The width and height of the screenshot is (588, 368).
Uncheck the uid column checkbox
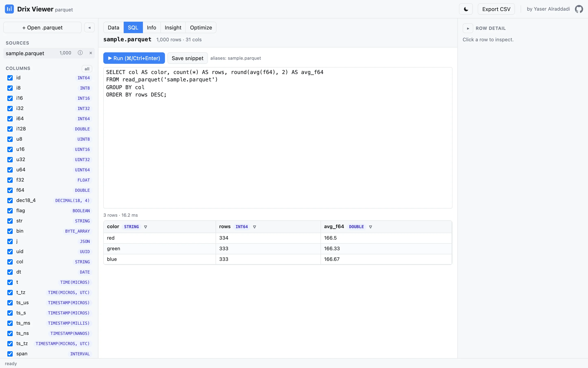[10, 252]
